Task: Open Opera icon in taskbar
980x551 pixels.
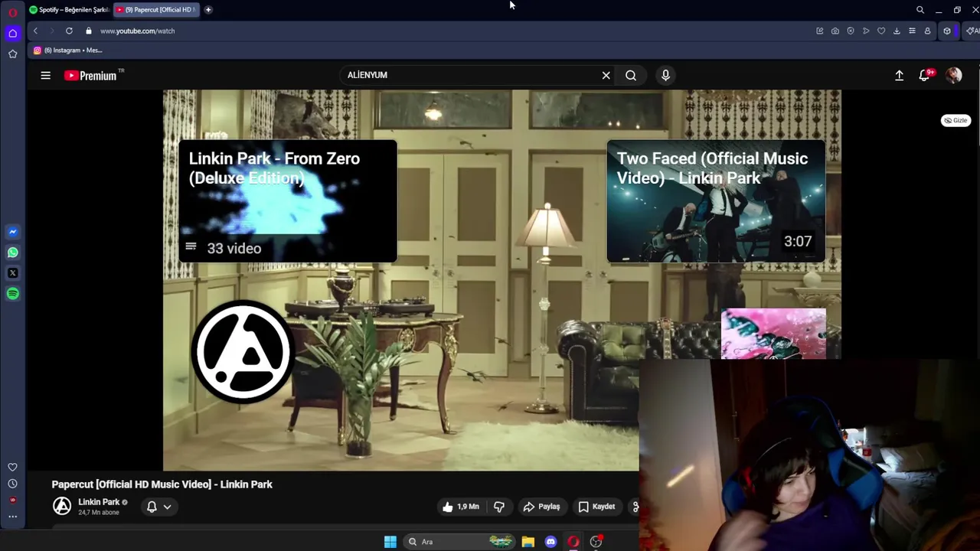Action: coord(573,542)
